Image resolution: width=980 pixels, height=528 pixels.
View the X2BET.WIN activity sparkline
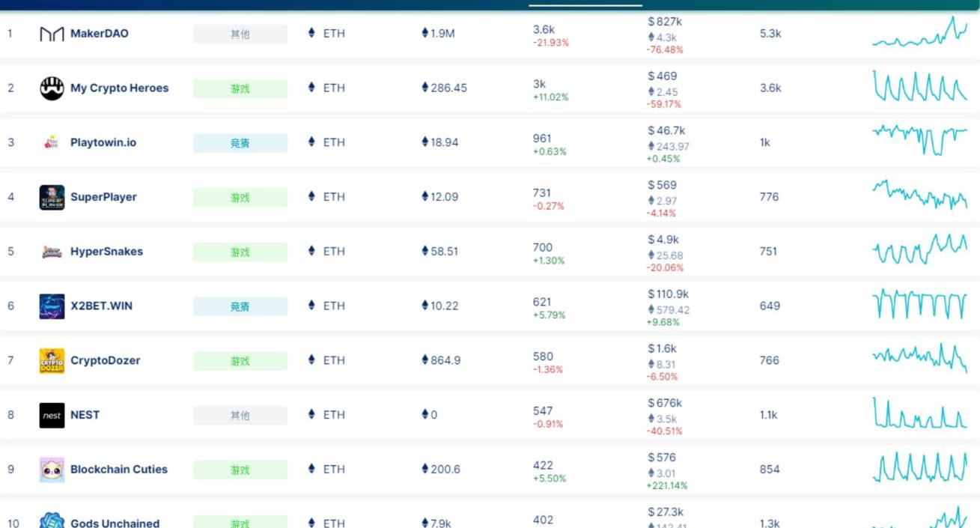point(920,304)
